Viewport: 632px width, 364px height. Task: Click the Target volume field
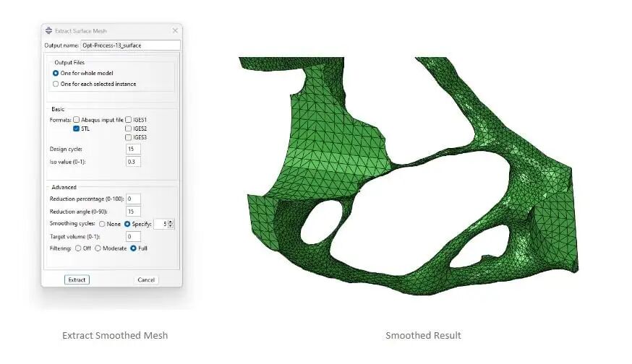coord(133,237)
